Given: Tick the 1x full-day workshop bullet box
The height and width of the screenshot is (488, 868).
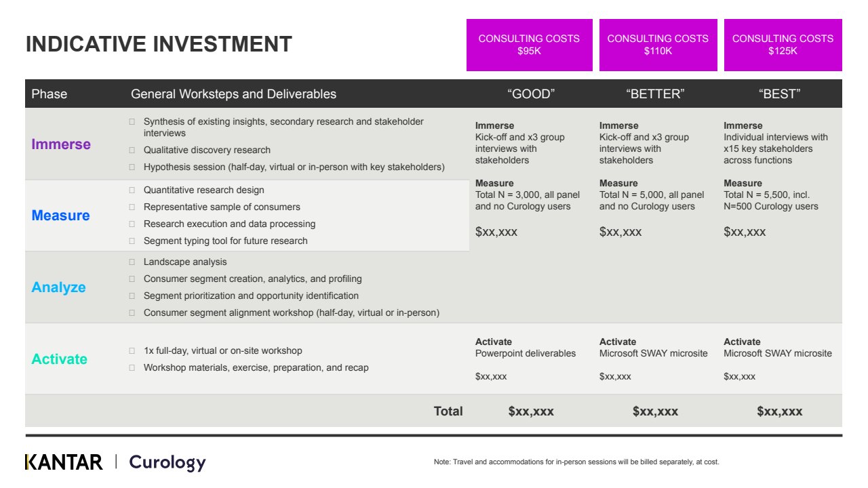Looking at the screenshot, I should pyautogui.click(x=132, y=350).
